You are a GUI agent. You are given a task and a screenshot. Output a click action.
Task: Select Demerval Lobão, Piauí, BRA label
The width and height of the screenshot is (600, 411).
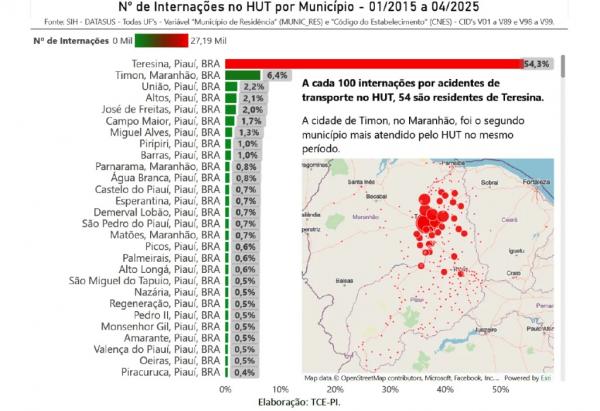click(157, 212)
